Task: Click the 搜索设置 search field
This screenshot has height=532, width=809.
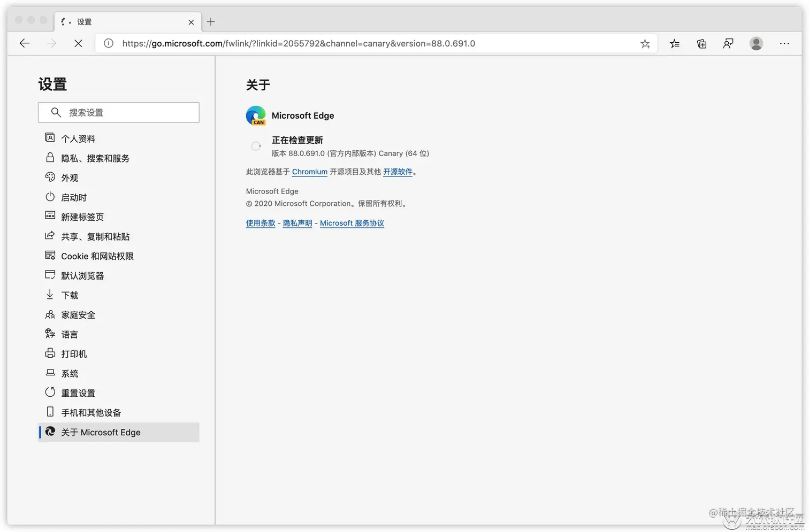Action: (x=119, y=112)
